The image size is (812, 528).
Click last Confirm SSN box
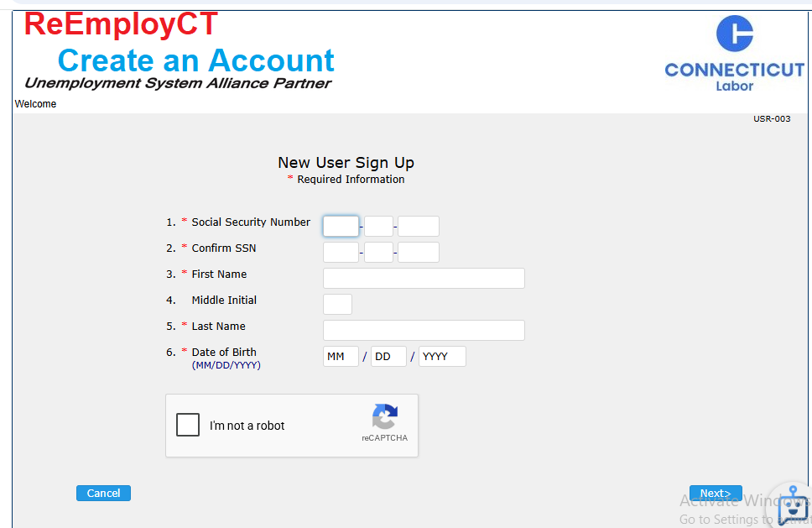point(419,253)
